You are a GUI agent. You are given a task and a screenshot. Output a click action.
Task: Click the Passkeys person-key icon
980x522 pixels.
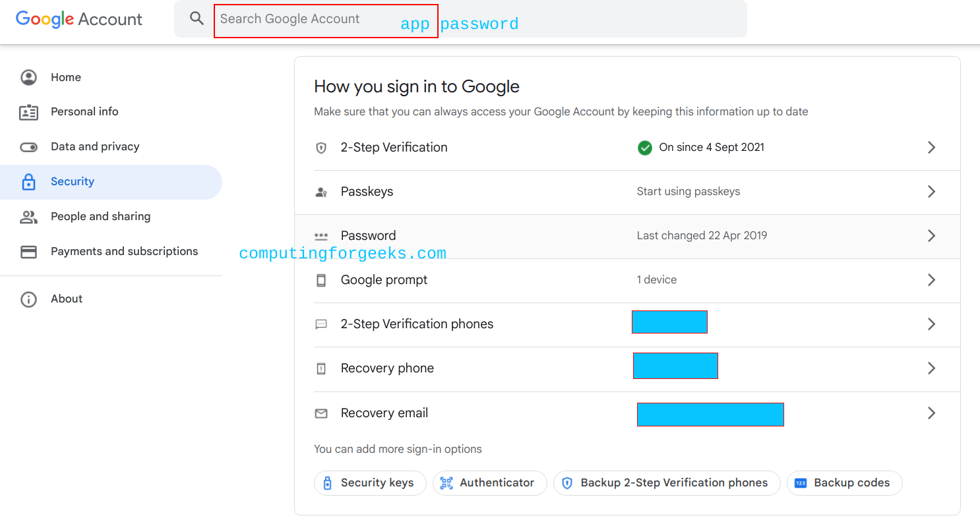[321, 191]
